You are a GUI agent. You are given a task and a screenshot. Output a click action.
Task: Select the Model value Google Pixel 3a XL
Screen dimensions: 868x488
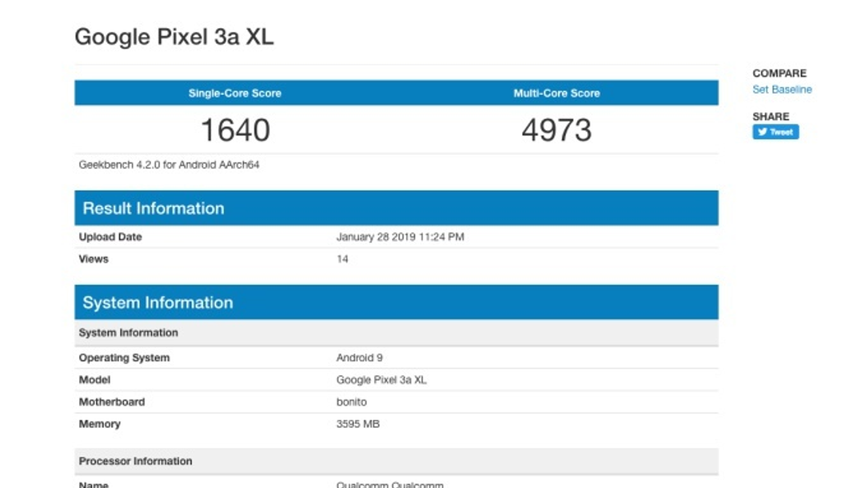381,380
